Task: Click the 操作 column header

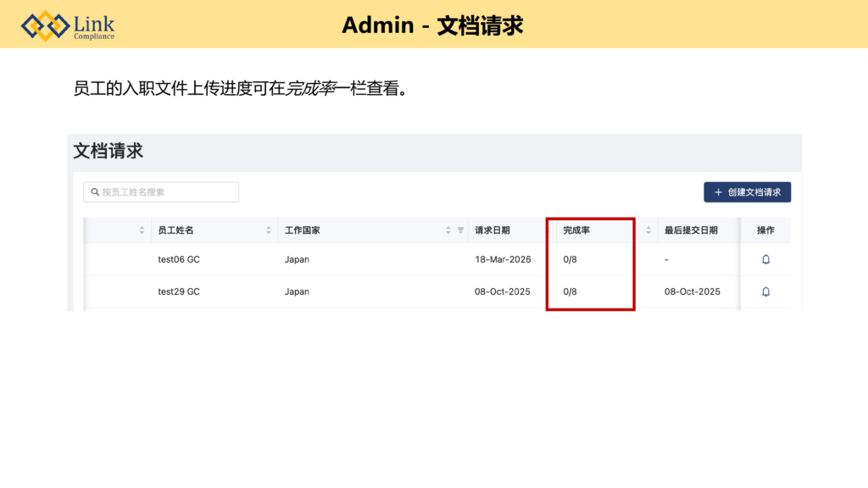Action: [765, 230]
